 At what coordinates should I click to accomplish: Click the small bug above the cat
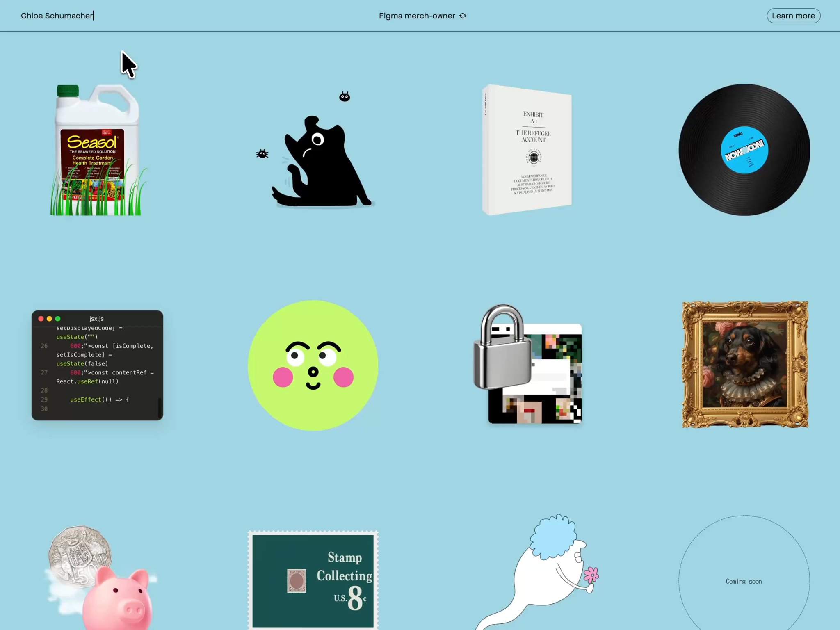(345, 97)
